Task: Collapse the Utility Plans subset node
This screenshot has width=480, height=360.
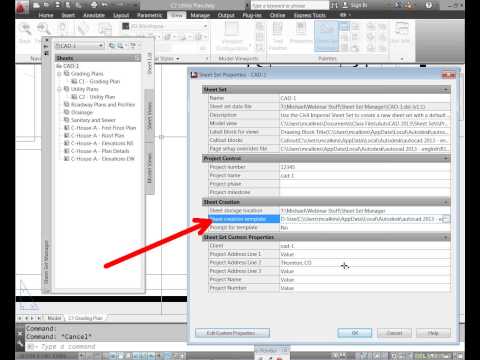Action: click(59, 89)
